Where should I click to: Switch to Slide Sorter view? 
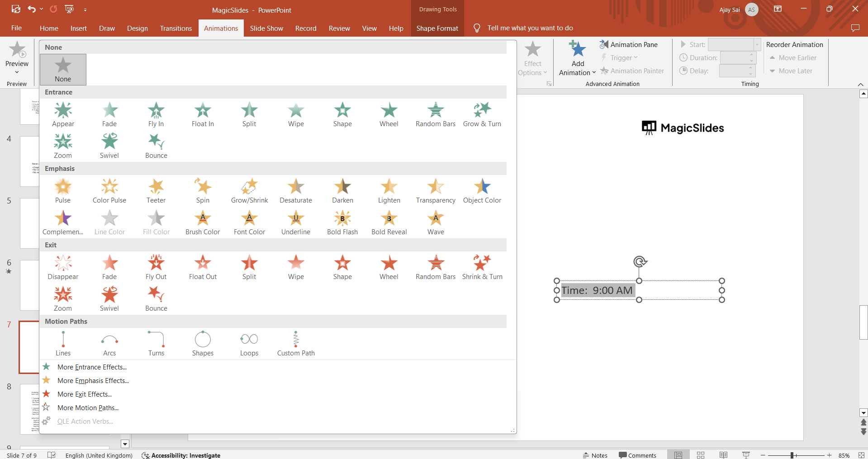click(x=701, y=455)
